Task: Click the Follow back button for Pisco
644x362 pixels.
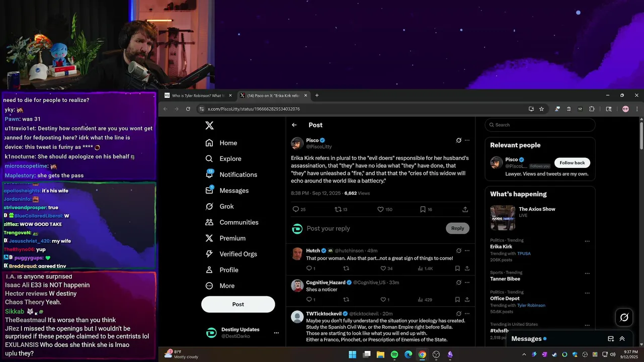Action: coord(572,163)
